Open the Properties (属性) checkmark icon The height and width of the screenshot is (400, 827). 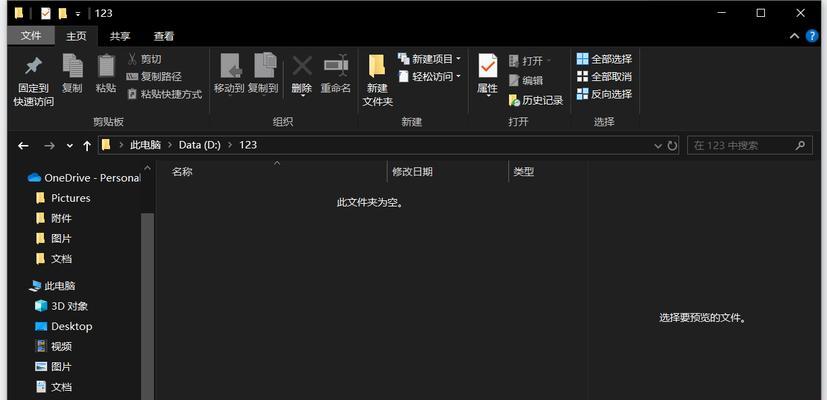[488, 66]
